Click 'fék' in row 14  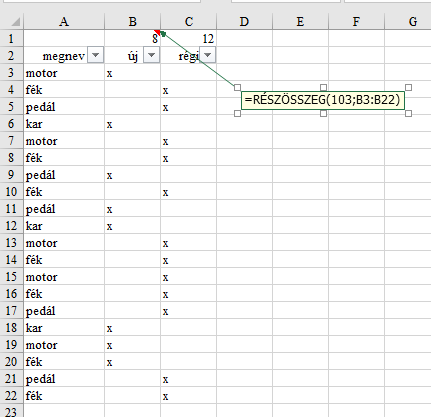pos(34,260)
